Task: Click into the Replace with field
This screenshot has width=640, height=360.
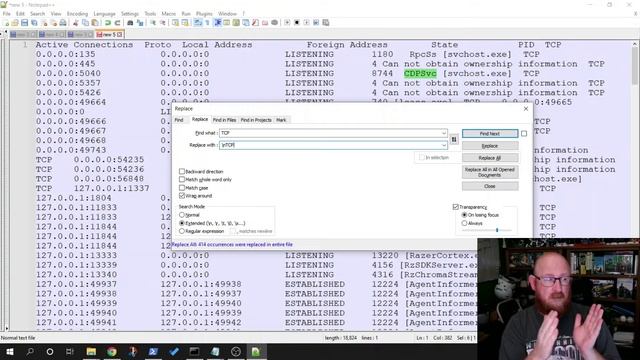Action: [x=333, y=145]
